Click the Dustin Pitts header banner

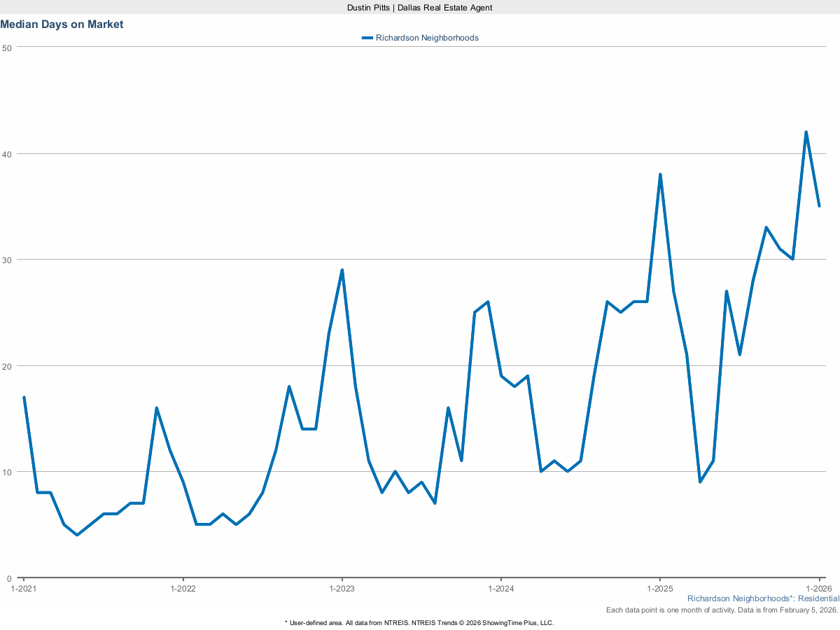(x=419, y=8)
